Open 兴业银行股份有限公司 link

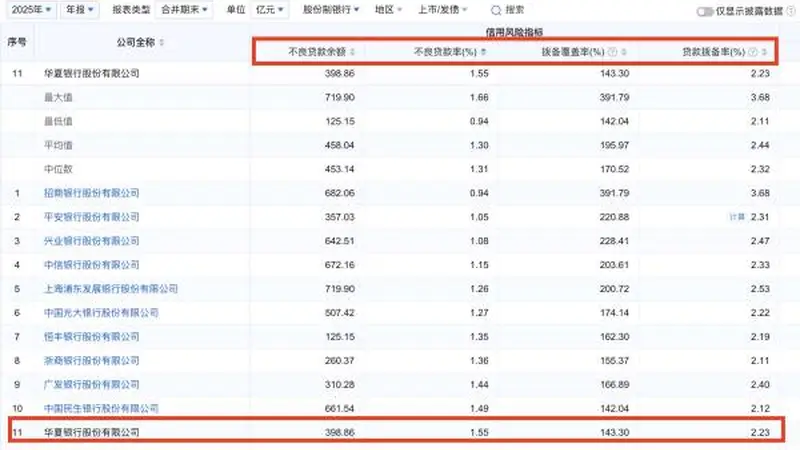[91, 241]
